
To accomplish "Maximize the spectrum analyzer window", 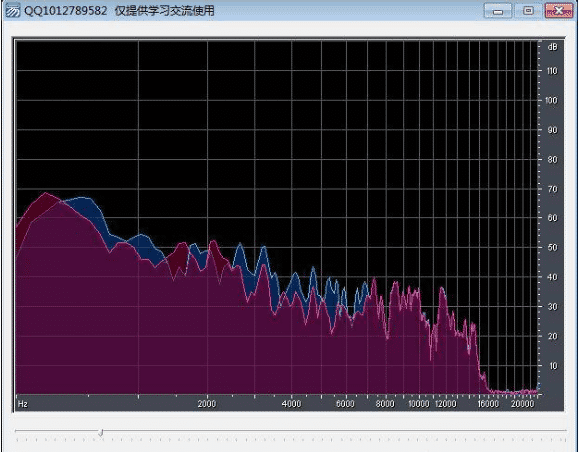I will click(528, 11).
